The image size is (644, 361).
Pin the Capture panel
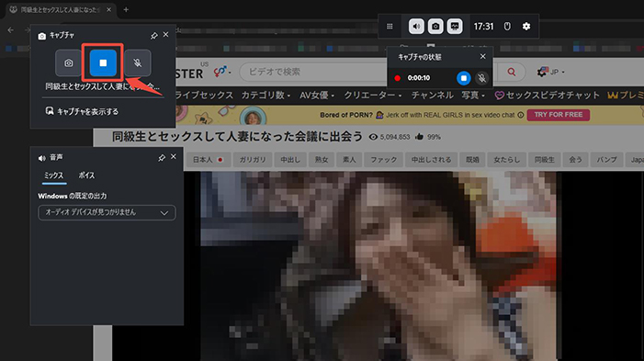pyautogui.click(x=154, y=36)
